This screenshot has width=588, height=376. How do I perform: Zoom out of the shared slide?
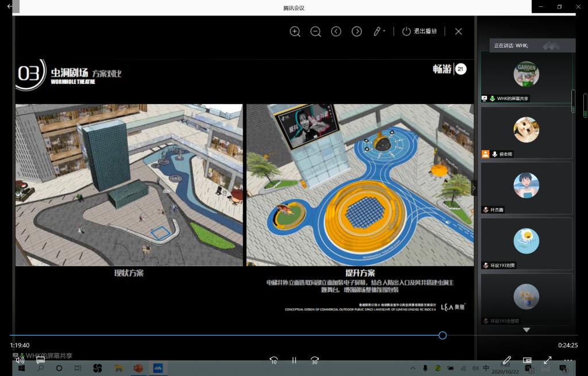coord(315,32)
